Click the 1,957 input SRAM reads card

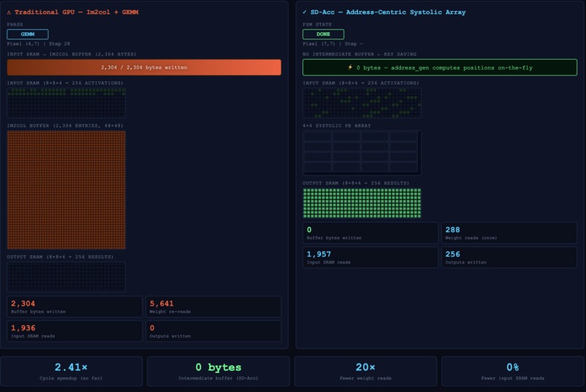coord(370,257)
